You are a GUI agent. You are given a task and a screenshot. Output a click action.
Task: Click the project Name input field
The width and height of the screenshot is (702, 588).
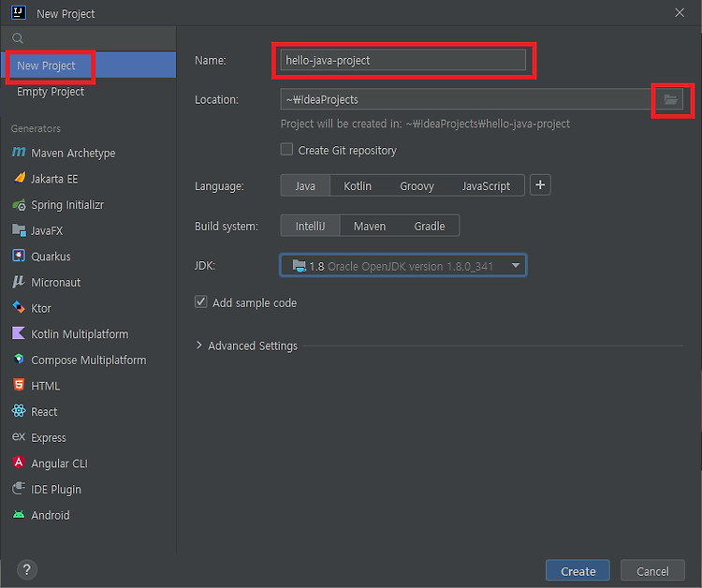click(x=402, y=60)
